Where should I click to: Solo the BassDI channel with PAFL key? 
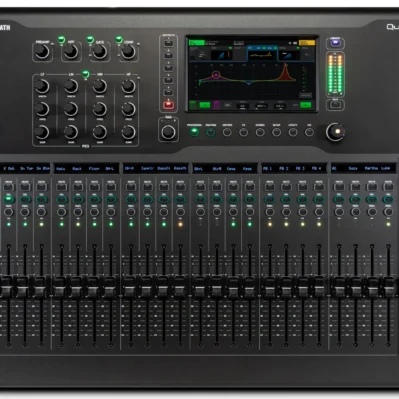coord(164,212)
